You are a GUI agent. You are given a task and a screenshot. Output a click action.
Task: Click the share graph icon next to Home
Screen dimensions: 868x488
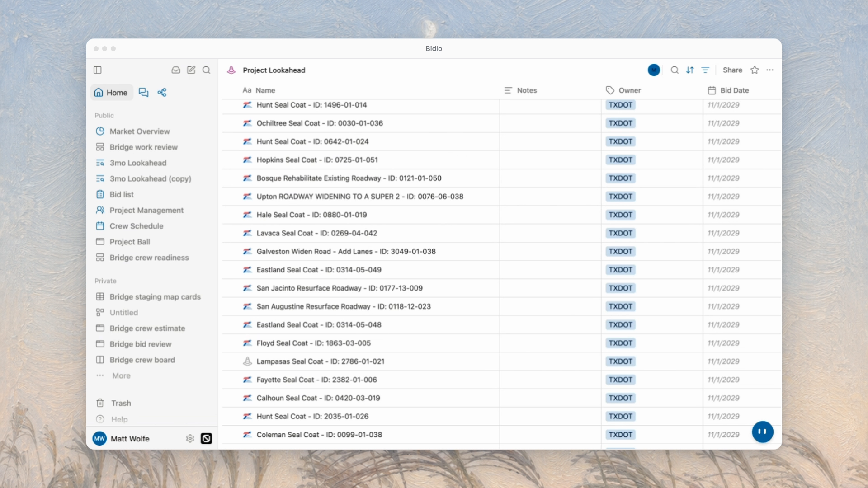[162, 93]
